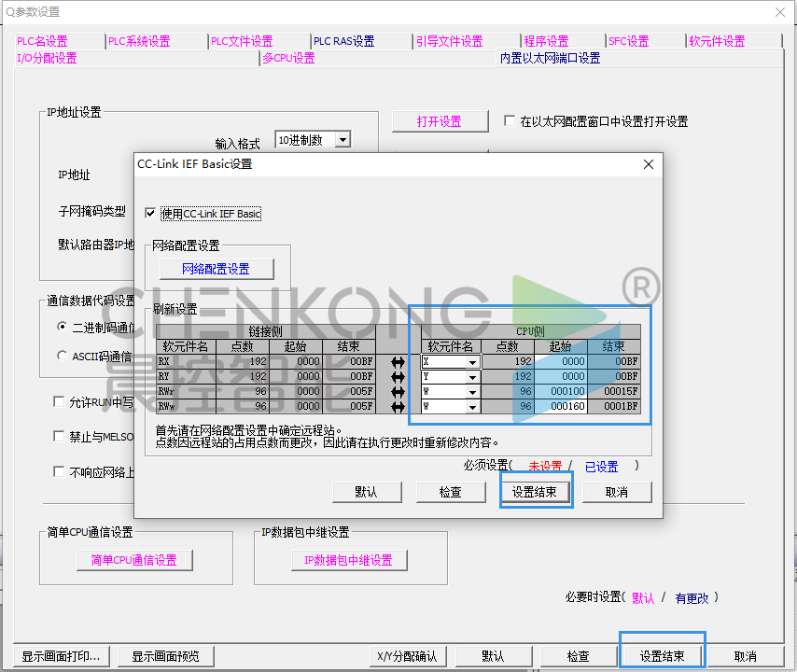Viewport: 797px width, 672px height.
Task: Click the blue 已设置 legend text
Action: (x=601, y=466)
